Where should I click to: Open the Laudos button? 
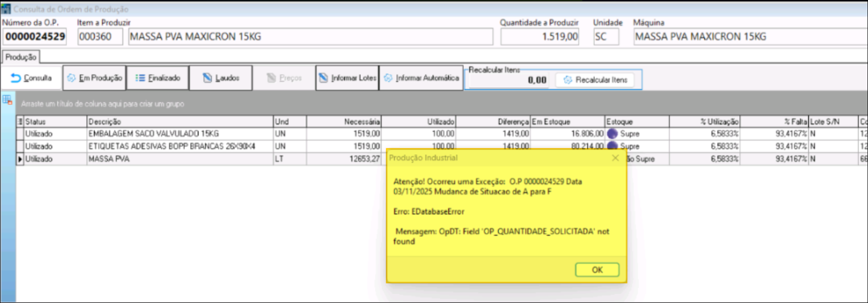click(x=221, y=78)
